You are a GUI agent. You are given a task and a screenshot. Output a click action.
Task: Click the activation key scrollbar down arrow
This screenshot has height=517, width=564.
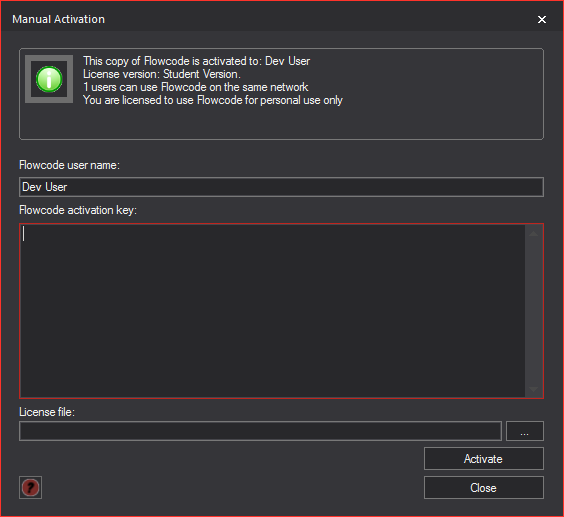pos(534,389)
